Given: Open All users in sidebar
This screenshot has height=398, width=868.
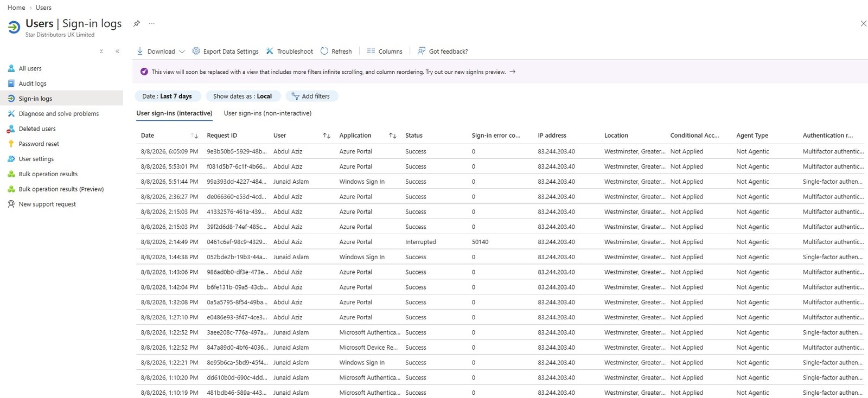Looking at the screenshot, I should point(30,68).
